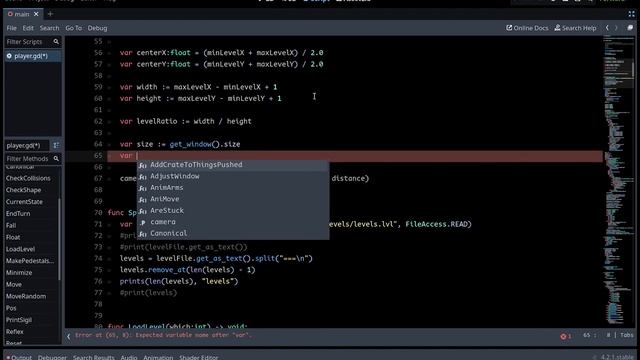Viewport: 640px width, 360px height.
Task: Click Tabs indentation indicator in status bar
Action: 627,336
